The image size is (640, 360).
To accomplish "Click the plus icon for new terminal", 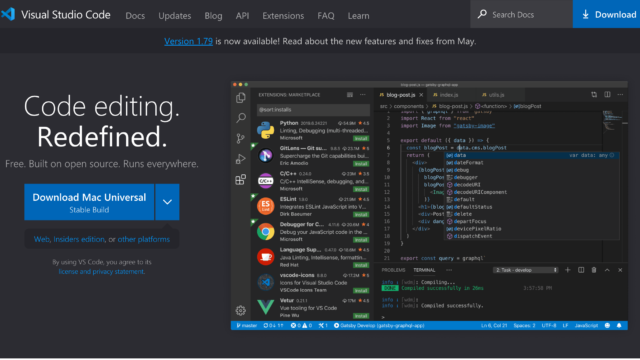I will tap(567, 270).
